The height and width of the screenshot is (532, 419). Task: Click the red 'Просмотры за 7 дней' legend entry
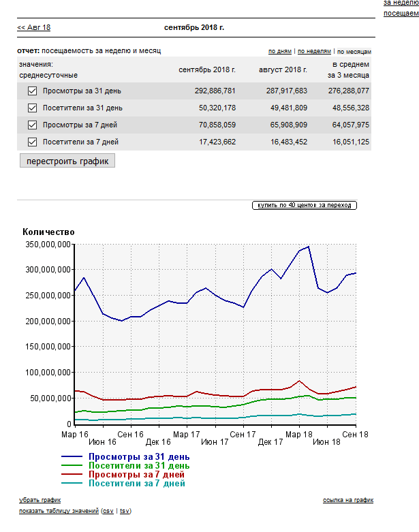point(136,474)
